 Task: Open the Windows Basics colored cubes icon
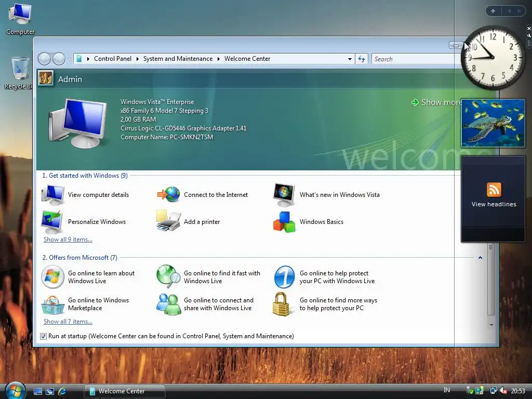point(284,222)
